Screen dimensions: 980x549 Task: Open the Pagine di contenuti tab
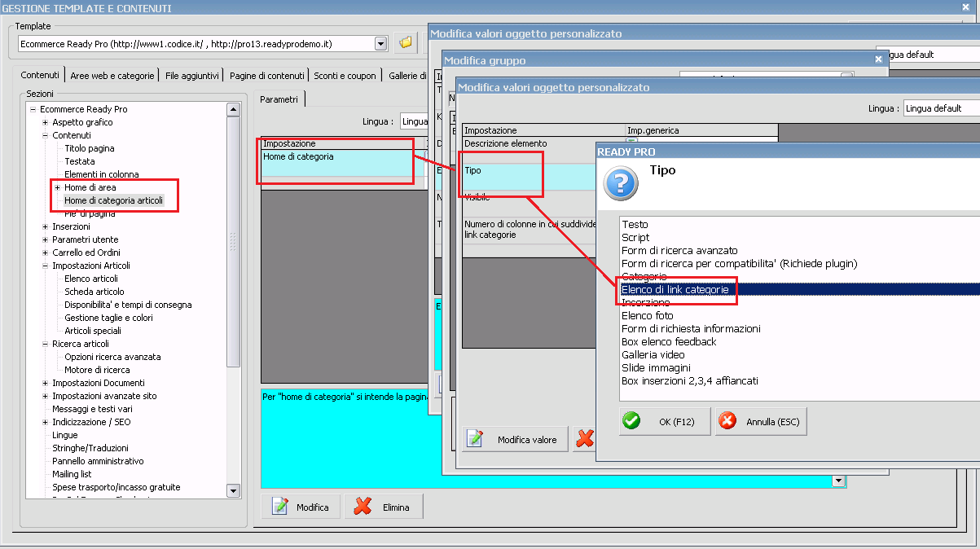point(266,76)
